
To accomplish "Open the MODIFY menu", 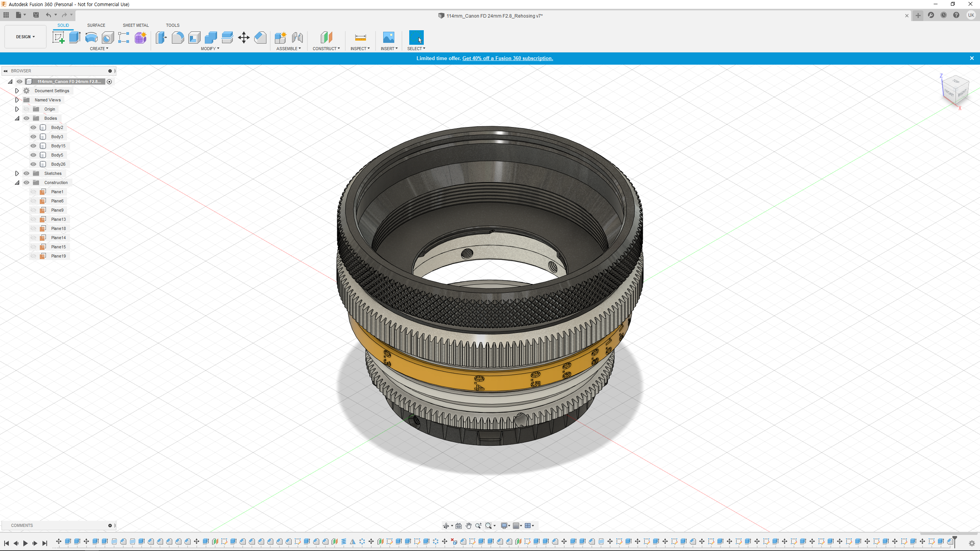I will pos(210,49).
